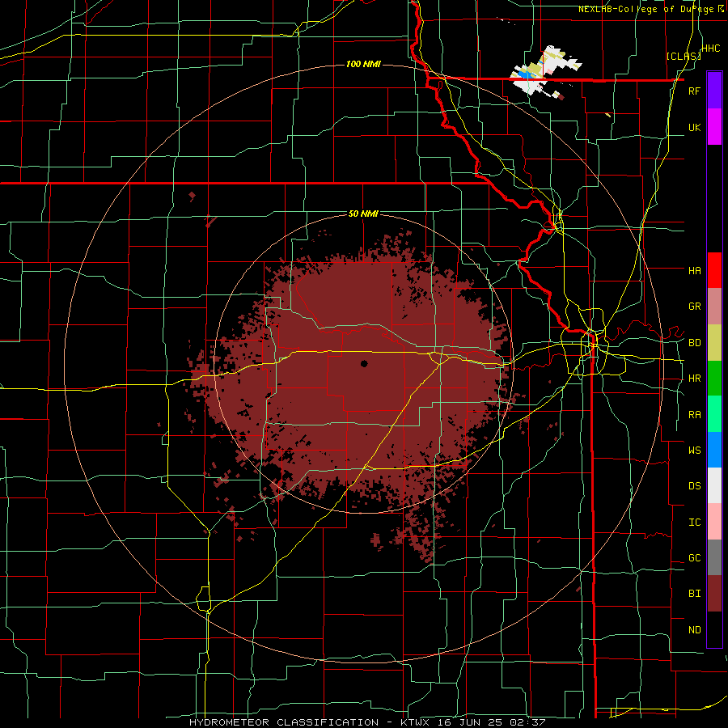This screenshot has width=728, height=728.
Task: Click the 'HR' legend label
Action: [x=694, y=379]
